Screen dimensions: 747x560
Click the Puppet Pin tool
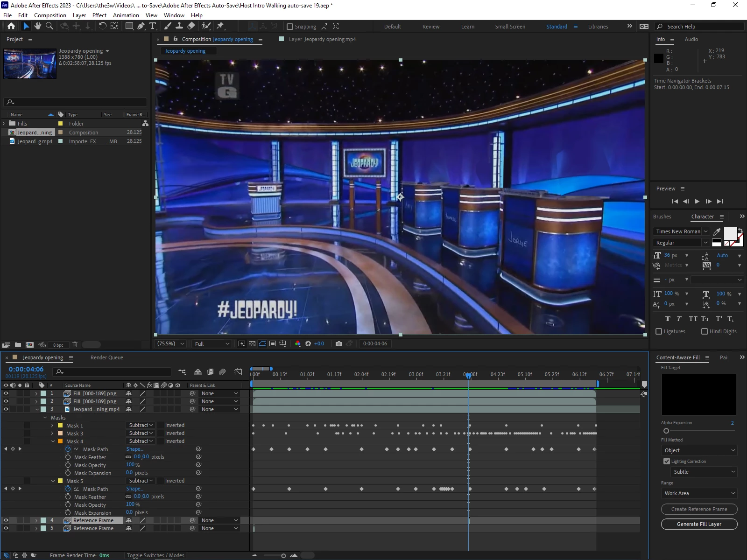coord(220,26)
